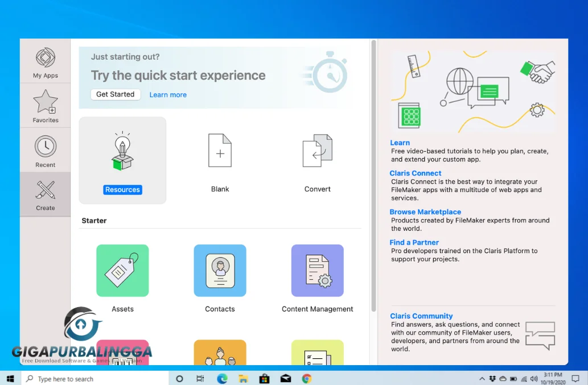Open the Learn tutorials link
This screenshot has width=588, height=385.
tap(400, 143)
